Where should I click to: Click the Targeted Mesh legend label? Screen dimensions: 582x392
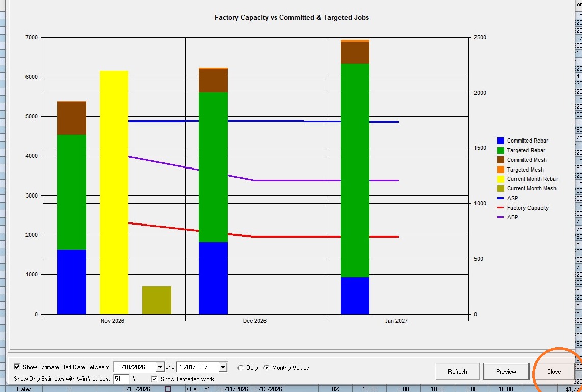[525, 170]
